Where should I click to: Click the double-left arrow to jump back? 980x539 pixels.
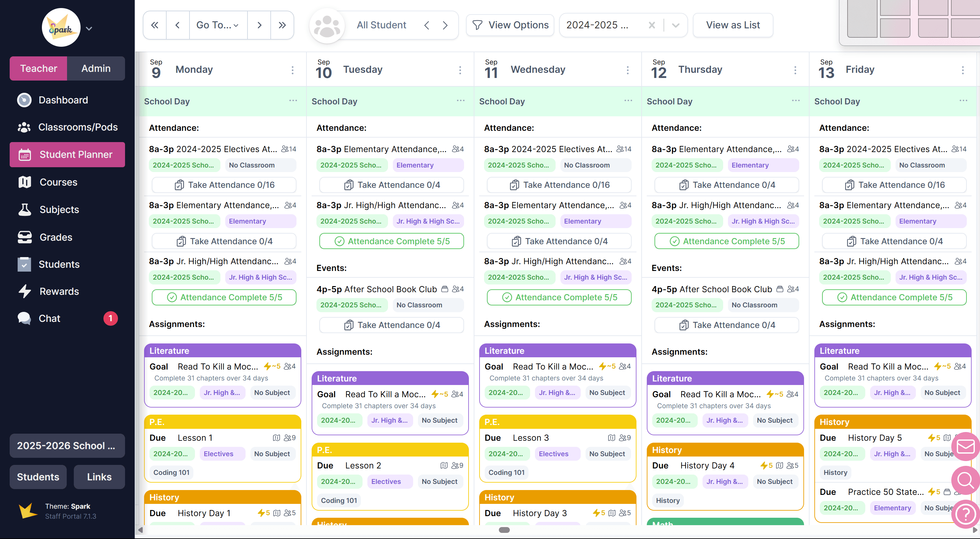pyautogui.click(x=154, y=25)
